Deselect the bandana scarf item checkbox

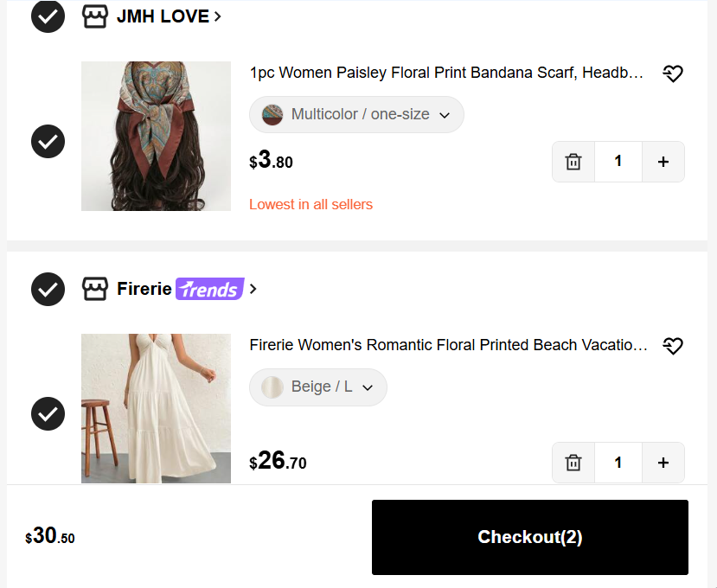click(x=48, y=141)
